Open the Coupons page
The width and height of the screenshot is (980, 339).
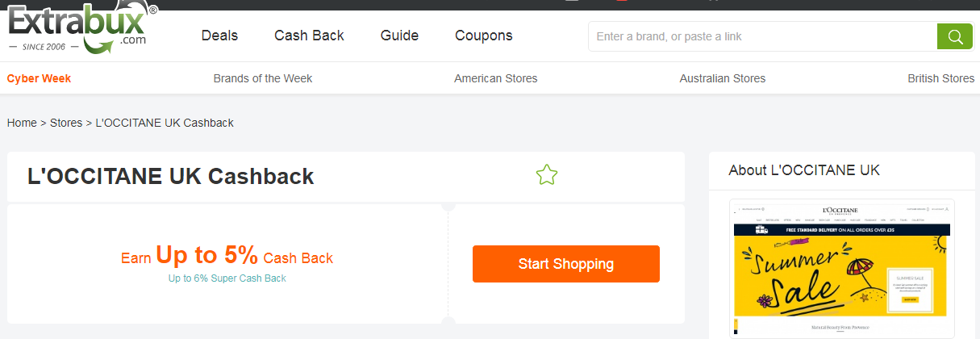pos(483,36)
